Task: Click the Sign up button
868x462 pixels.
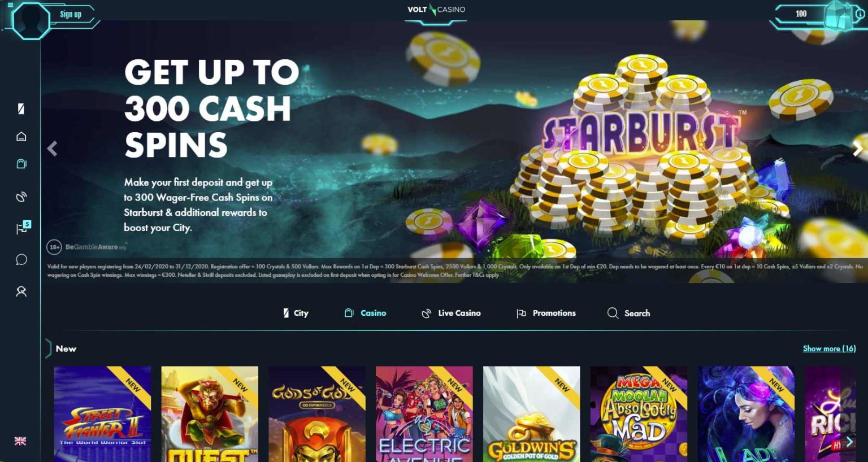Action: (71, 14)
